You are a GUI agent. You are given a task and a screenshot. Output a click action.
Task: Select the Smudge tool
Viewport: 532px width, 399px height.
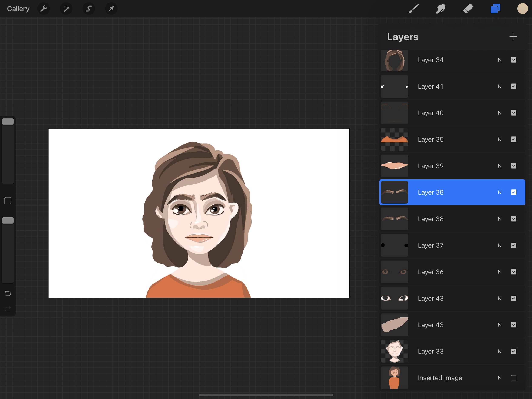[441, 9]
